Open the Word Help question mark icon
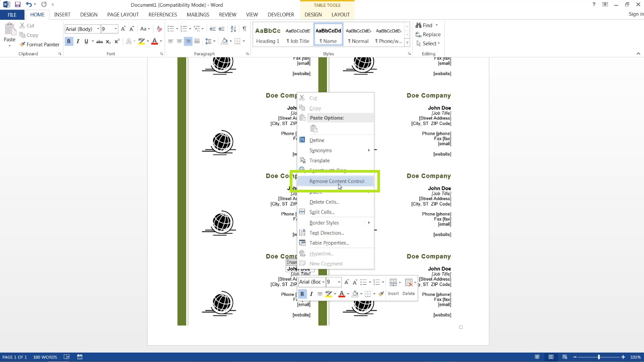 click(594, 4)
